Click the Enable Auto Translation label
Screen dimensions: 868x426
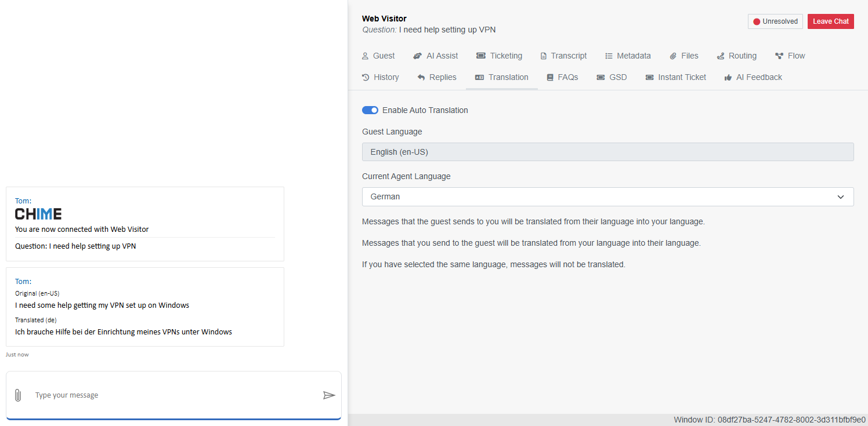coord(425,110)
